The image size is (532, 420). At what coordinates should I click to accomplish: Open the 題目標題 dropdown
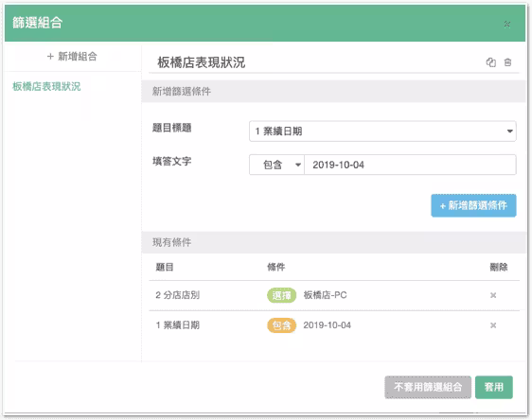click(382, 131)
